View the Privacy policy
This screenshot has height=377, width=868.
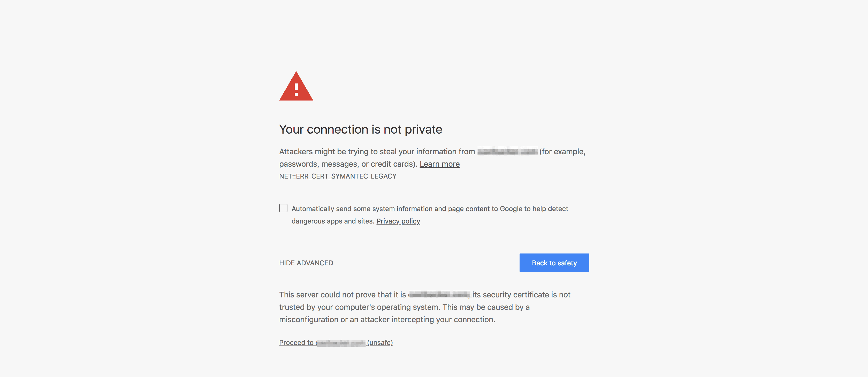coord(398,221)
